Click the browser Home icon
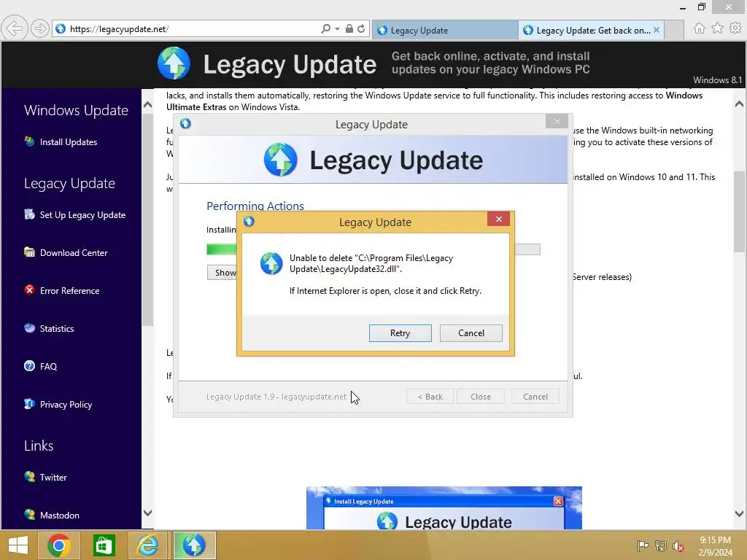The height and width of the screenshot is (560, 747). tap(699, 28)
